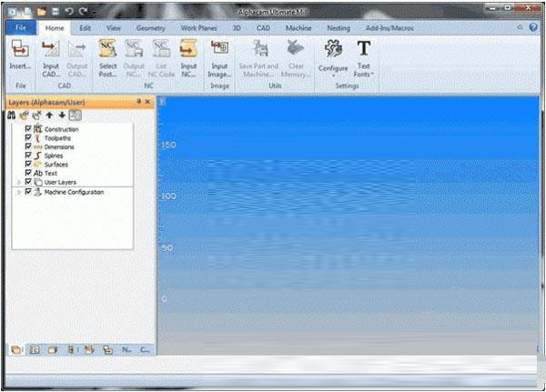Toggle the Dimensions layer checkbox
The image size is (546, 392).
point(28,146)
